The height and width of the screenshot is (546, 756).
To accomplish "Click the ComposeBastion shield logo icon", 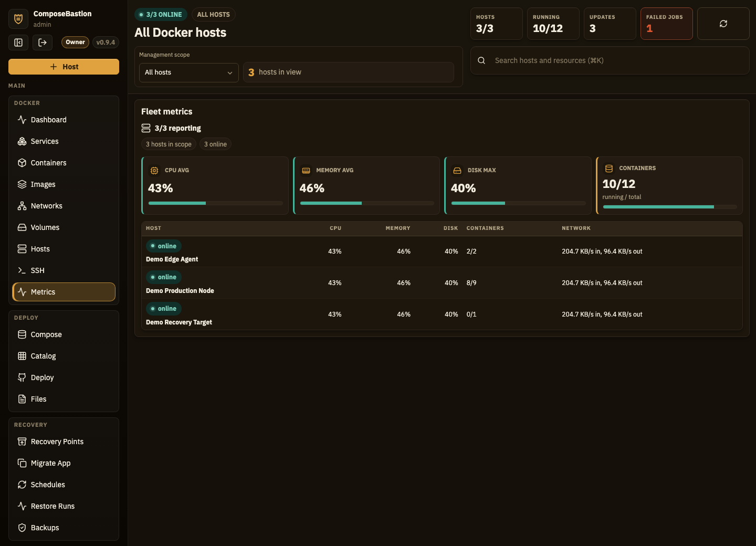I will 18,19.
